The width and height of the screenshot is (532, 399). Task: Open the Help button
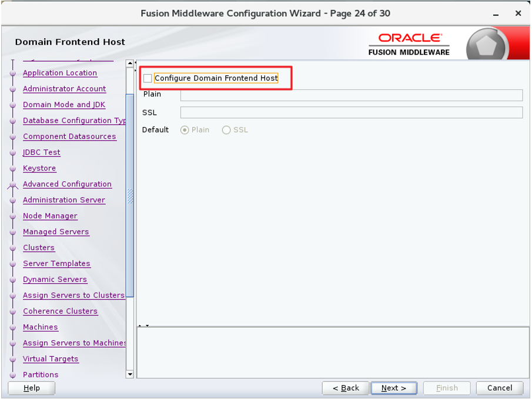(x=32, y=388)
